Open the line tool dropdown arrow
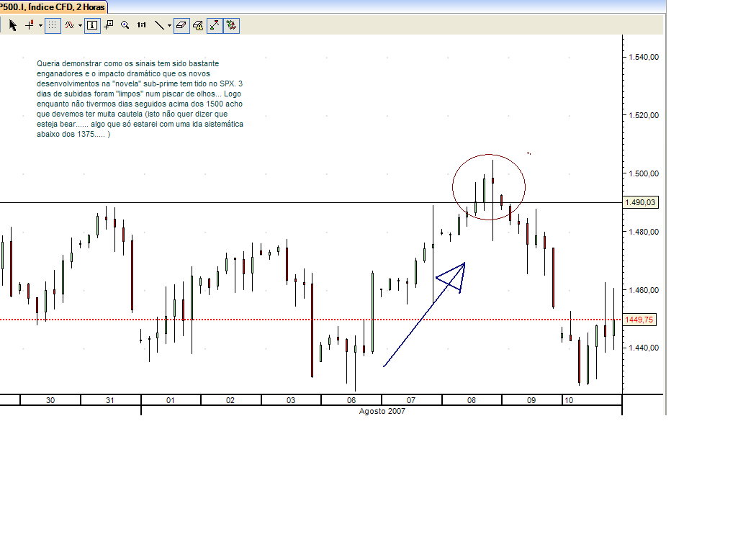 tap(171, 24)
